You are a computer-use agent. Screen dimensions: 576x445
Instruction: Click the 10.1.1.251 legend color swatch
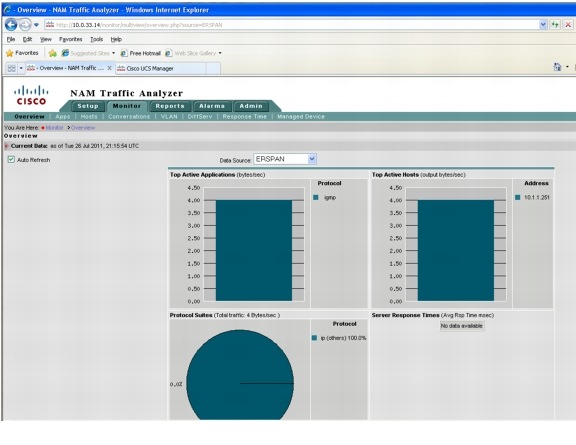pos(518,198)
